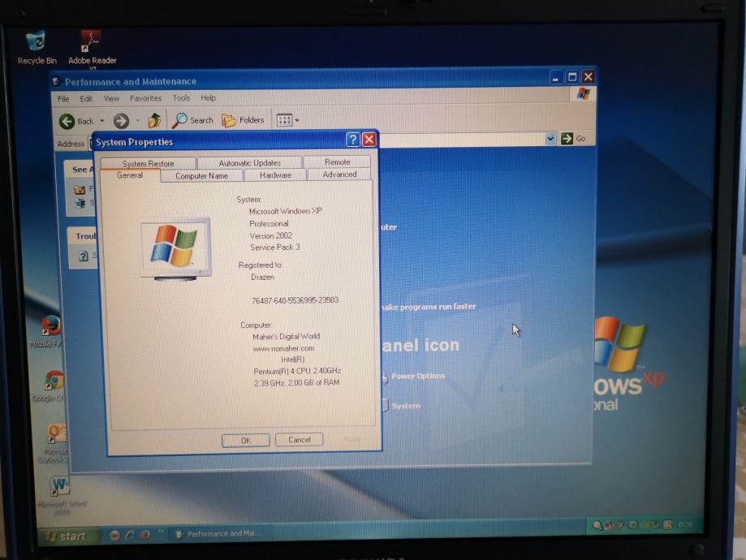Click the second Quick Launch icon
Viewport: 746px width, 560px height.
coord(129,535)
